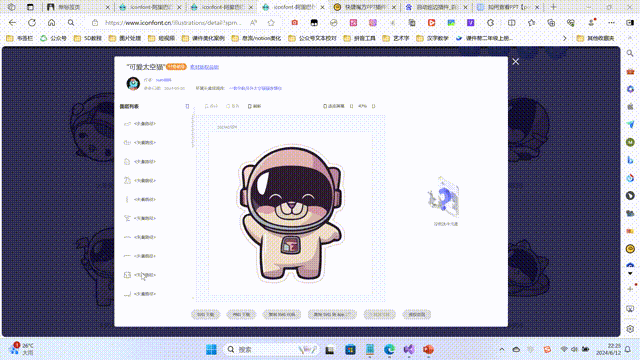Open the Bing icon in Edge sidebar
The height and width of the screenshot is (360, 640).
630,160
